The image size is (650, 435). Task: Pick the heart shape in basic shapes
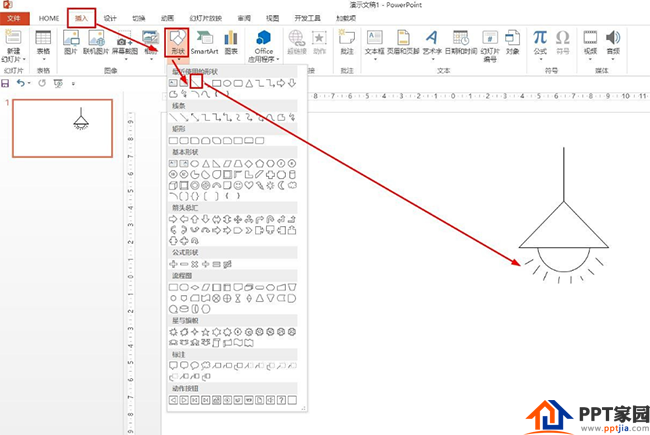tap(249, 185)
